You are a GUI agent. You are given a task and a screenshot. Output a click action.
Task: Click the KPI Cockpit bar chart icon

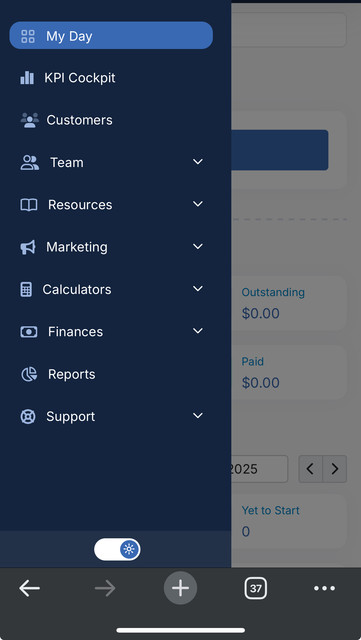pos(27,78)
